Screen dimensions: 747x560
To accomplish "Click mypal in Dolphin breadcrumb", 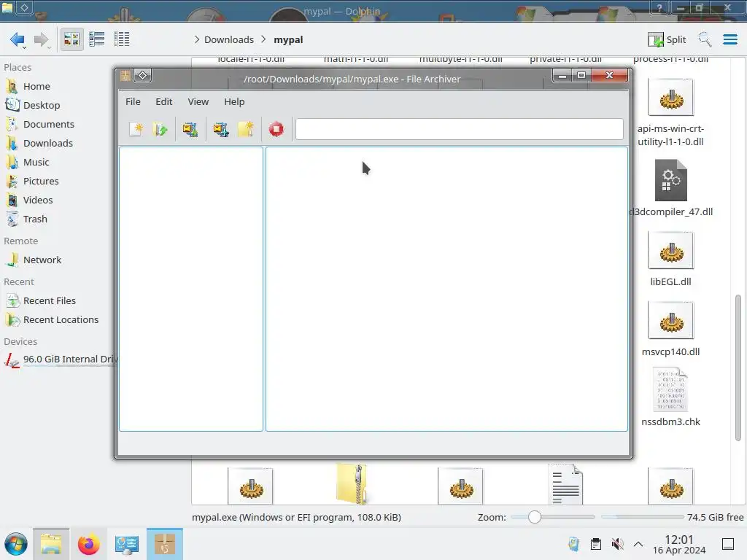I will 288,39.
